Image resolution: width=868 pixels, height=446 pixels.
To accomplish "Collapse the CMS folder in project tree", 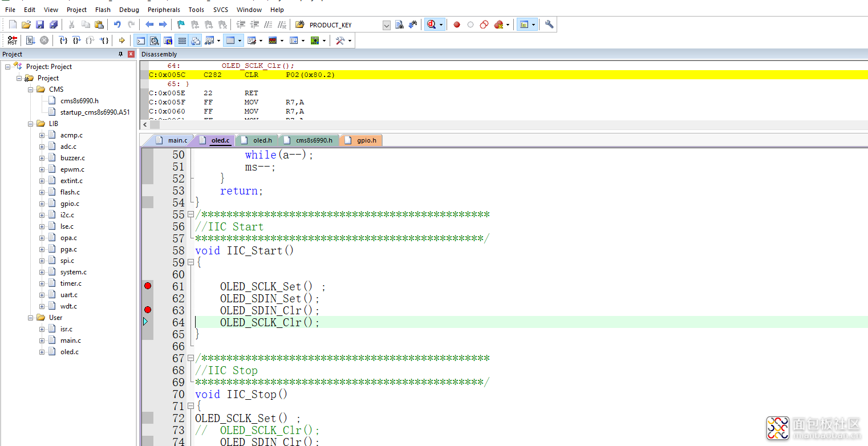I will 31,90.
